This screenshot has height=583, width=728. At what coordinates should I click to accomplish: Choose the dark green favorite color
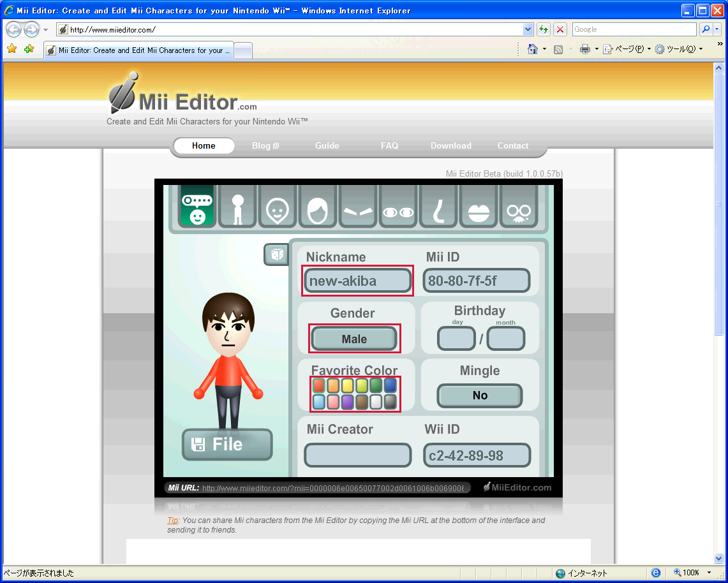coord(376,385)
